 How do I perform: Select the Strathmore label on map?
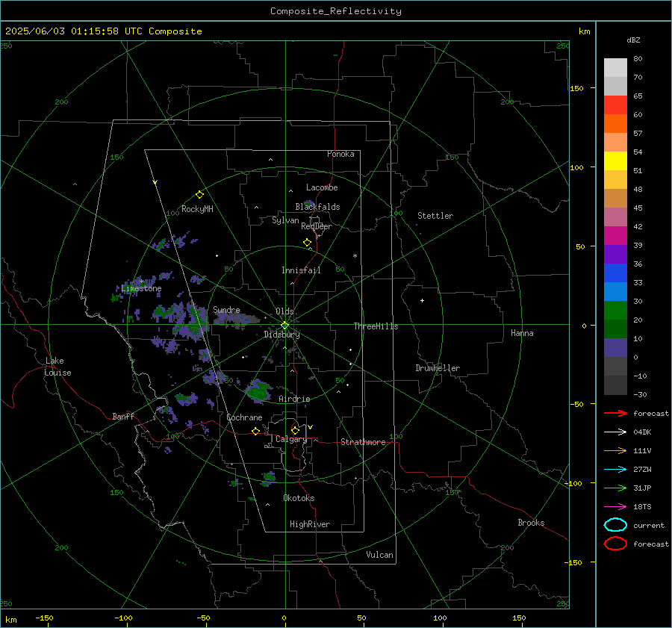point(363,442)
